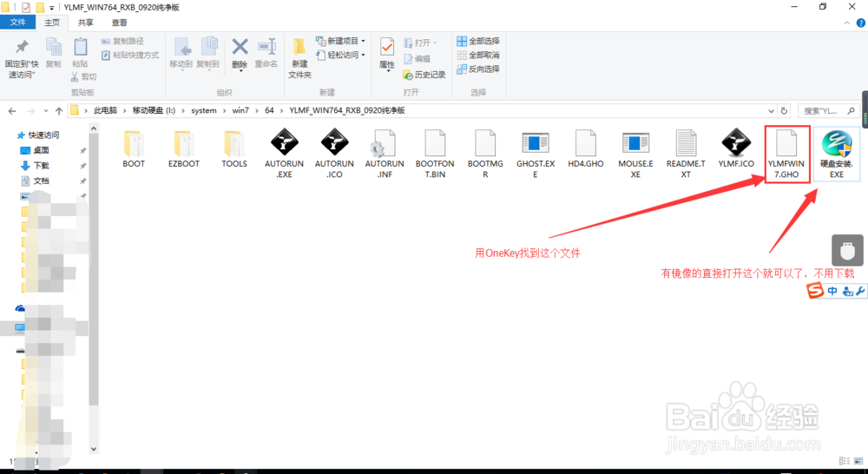Select the TOOLS folder
This screenshot has height=474, width=868.
click(234, 149)
